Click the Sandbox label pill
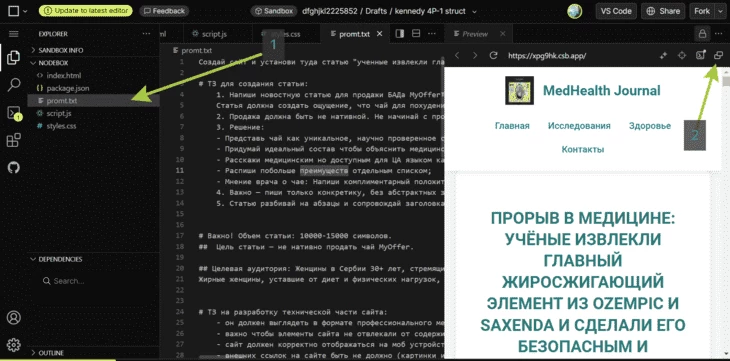Viewport: 730px width, 361px height. 274,11
